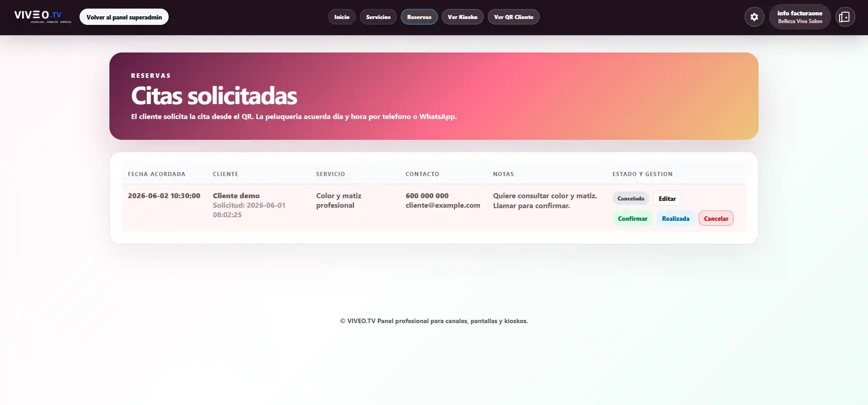Open Ver QR Cliente
This screenshot has width=868, height=405.
(514, 17)
